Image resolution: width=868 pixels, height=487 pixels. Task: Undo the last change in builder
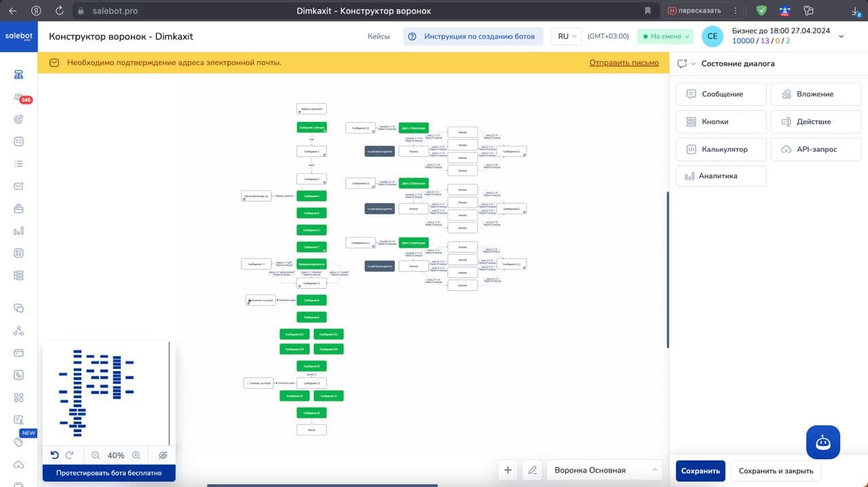(55, 455)
